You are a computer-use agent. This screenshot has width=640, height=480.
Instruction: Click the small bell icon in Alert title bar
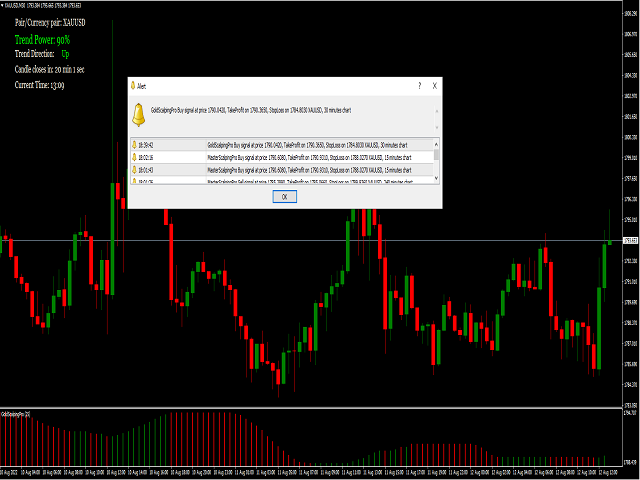135,87
